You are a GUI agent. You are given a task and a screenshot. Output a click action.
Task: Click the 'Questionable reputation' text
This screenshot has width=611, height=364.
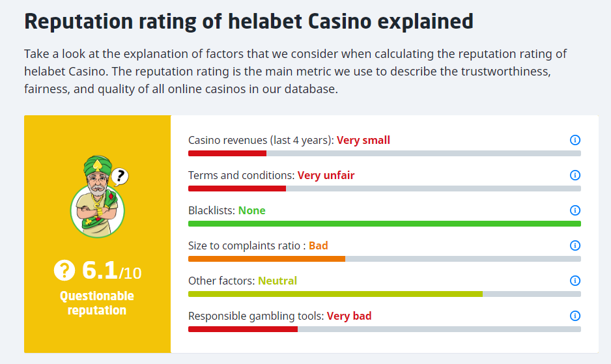[97, 303]
